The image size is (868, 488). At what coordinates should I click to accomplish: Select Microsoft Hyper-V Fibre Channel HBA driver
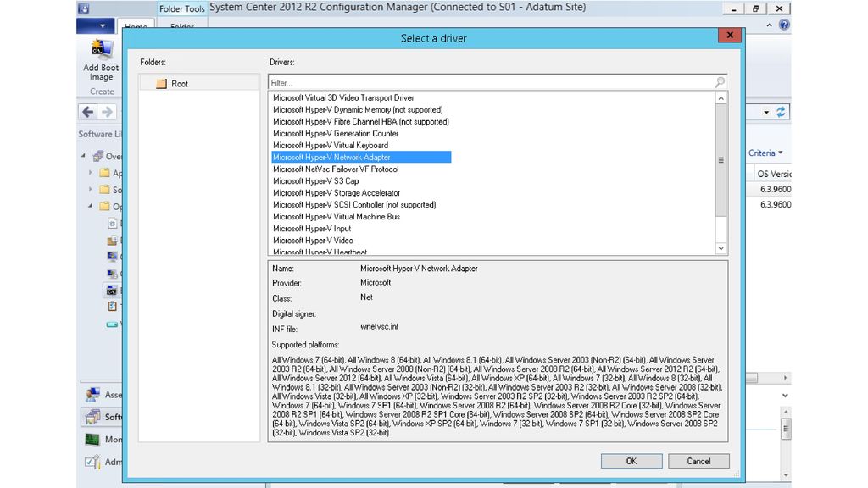(361, 122)
